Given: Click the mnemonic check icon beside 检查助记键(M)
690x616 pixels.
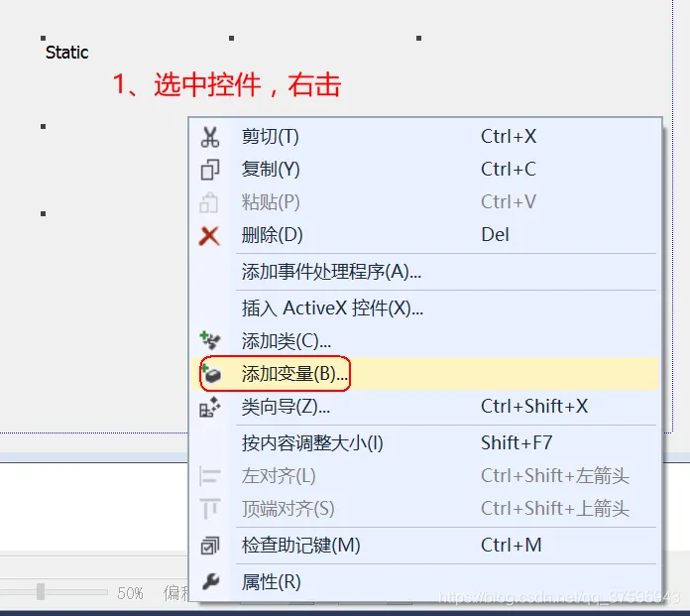Looking at the screenshot, I should pyautogui.click(x=210, y=546).
